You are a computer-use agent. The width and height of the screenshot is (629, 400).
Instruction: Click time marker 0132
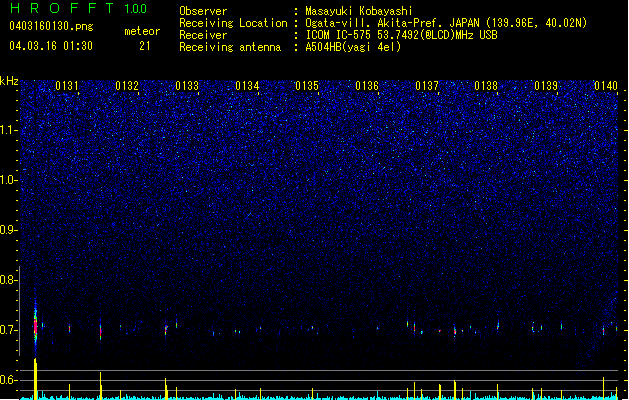click(127, 86)
